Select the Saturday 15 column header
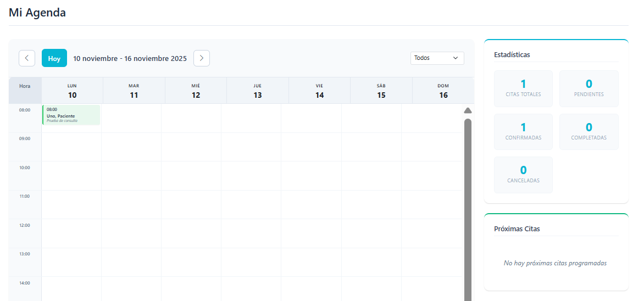The image size is (644, 301). tap(381, 91)
